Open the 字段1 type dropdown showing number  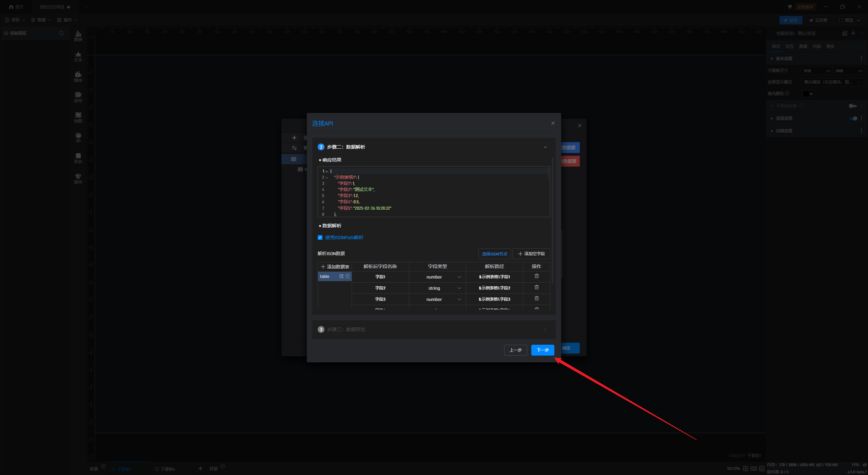tap(437, 277)
